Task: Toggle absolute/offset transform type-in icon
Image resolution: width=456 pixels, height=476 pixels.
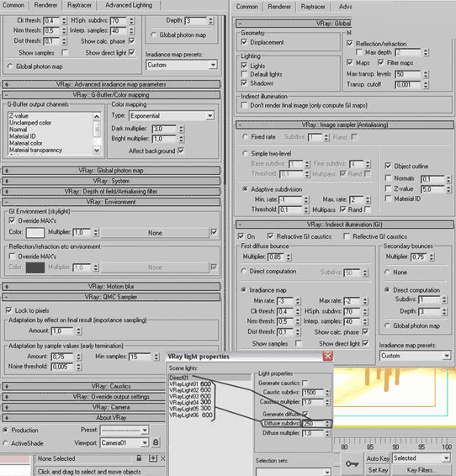Action: pyautogui.click(x=153, y=458)
